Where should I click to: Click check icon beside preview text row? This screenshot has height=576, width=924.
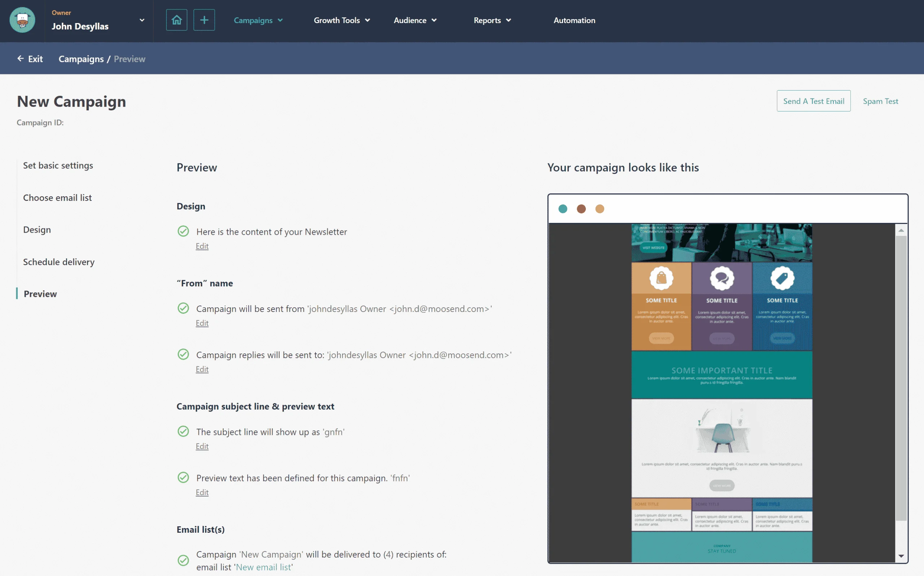(x=183, y=477)
